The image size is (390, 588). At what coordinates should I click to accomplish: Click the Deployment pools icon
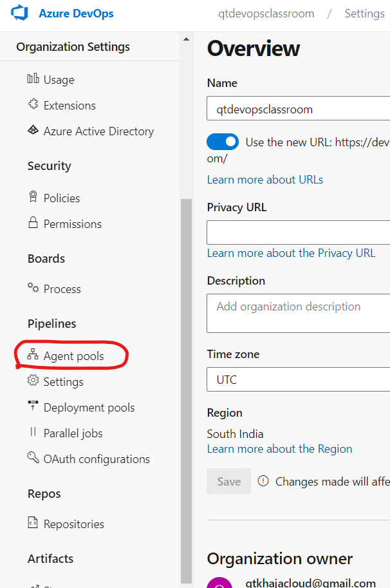(33, 406)
